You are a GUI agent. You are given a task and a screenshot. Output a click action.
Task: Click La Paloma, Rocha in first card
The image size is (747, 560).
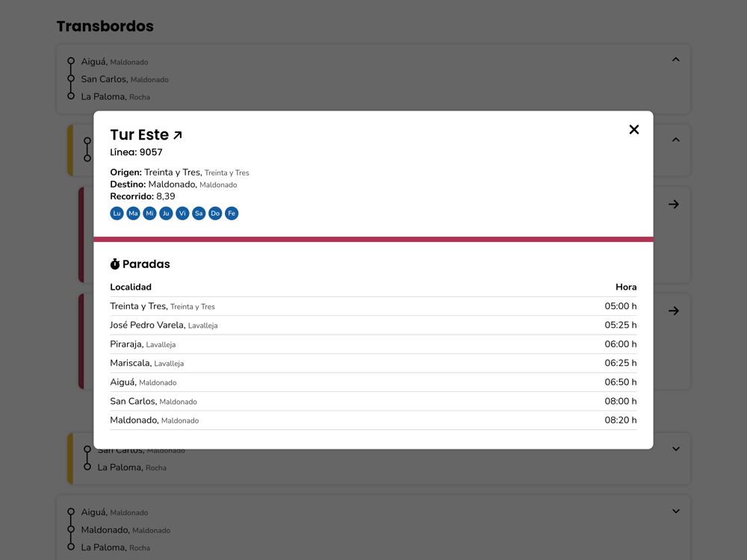coord(115,96)
